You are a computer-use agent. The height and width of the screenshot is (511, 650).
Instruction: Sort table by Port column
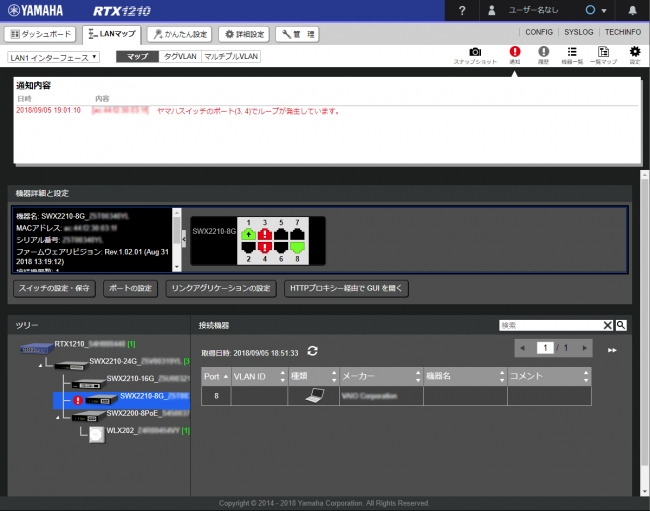pos(216,376)
